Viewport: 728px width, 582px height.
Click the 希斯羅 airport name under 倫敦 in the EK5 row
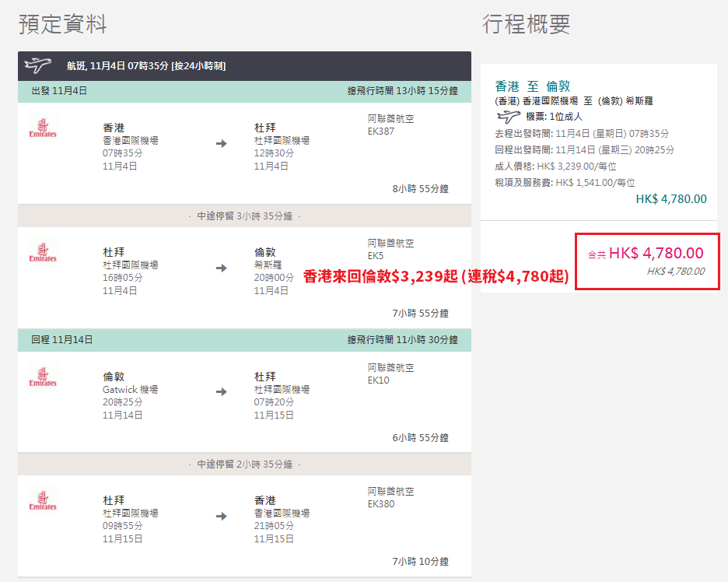pos(268,265)
